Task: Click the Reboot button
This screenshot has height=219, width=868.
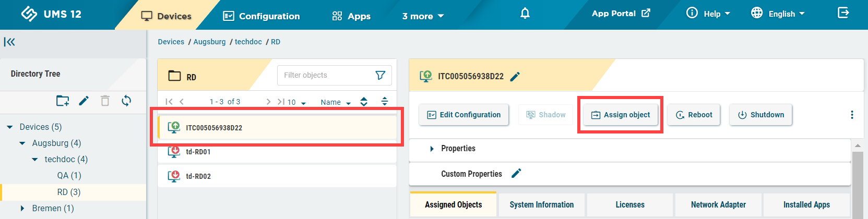Action: 694,115
